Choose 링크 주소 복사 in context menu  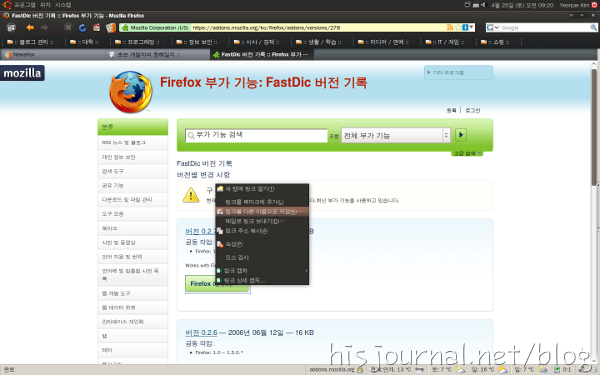pos(262,231)
